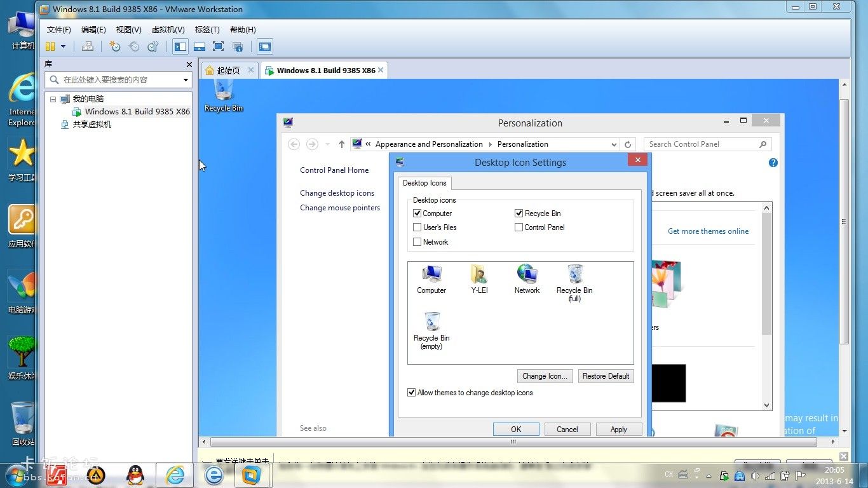Open the 编辑(E) menu
This screenshot has height=488, width=868.
(x=93, y=30)
